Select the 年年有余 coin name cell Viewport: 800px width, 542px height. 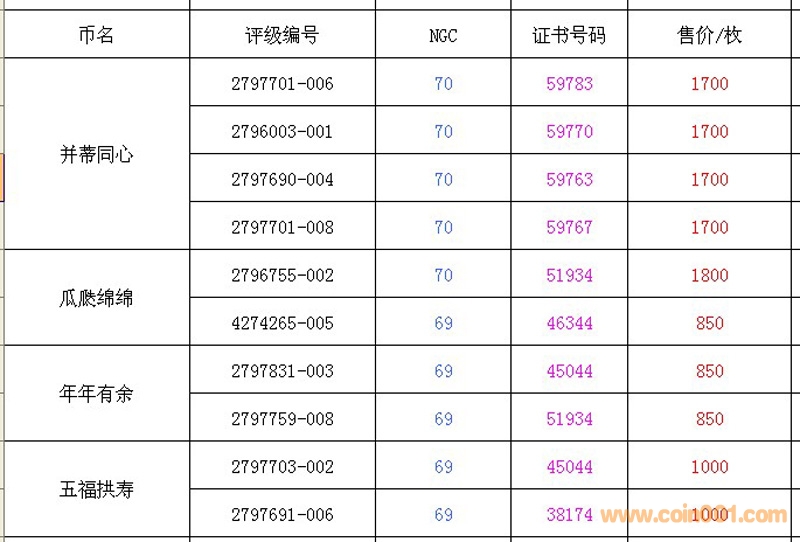96,394
